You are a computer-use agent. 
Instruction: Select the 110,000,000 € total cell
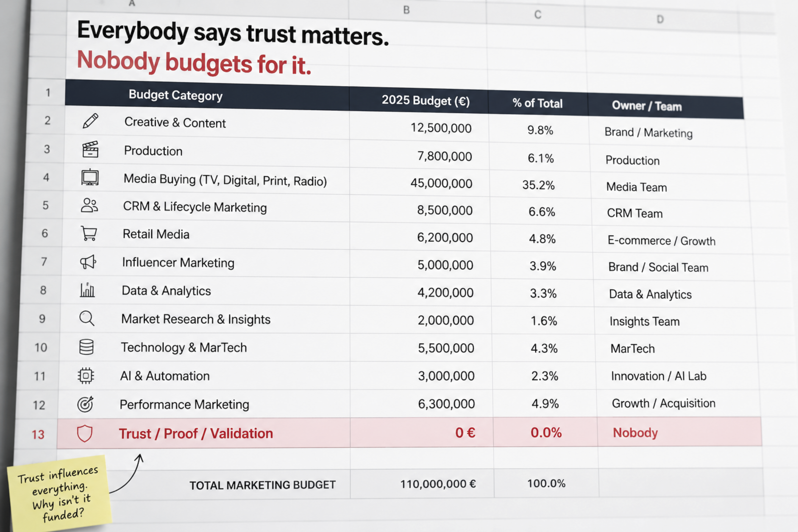pyautogui.click(x=422, y=484)
